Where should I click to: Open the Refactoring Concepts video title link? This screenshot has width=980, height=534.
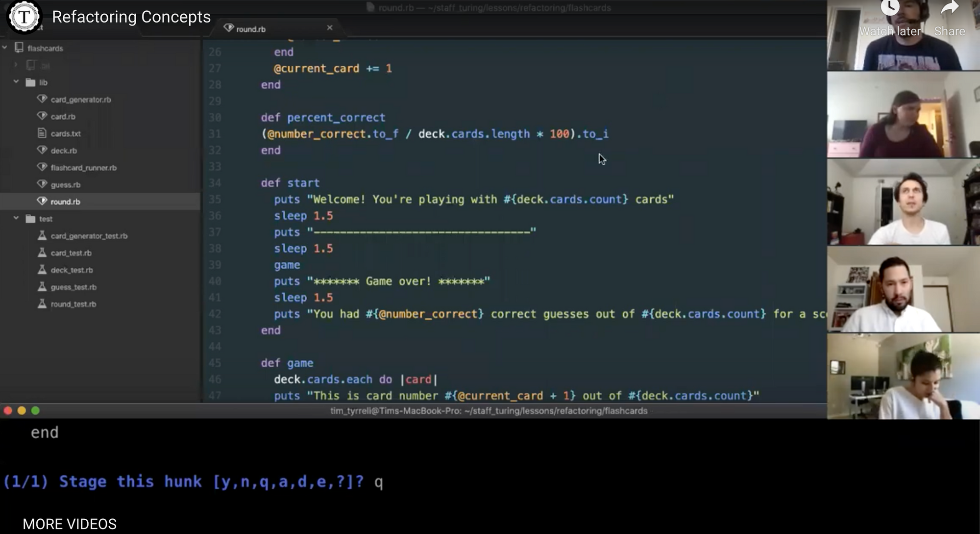[x=131, y=17]
